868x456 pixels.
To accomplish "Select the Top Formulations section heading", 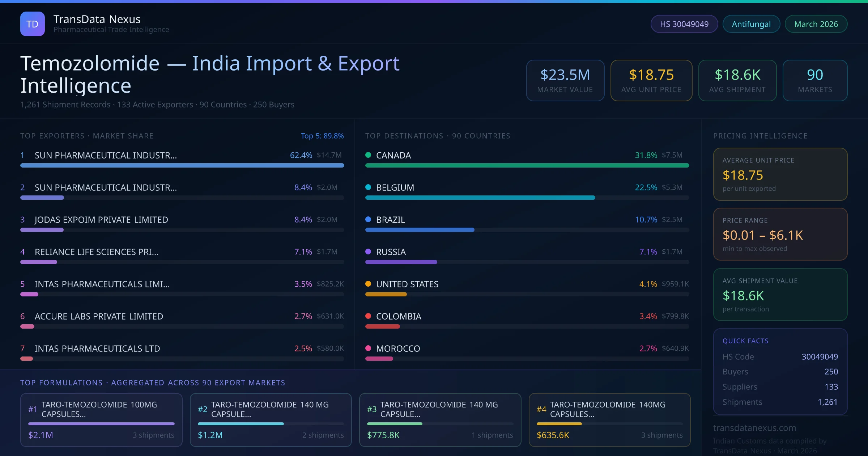I will pos(152,383).
